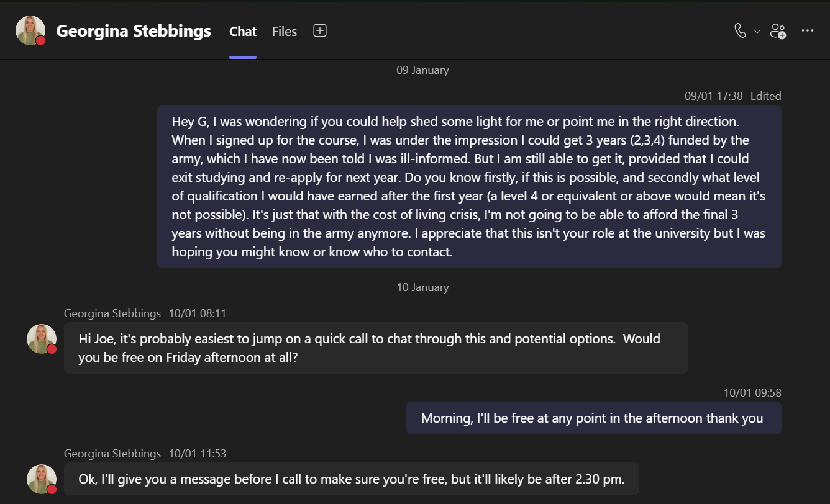The width and height of the screenshot is (830, 504).
Task: Click the avatar beside the 11:53 message
Action: tap(42, 479)
